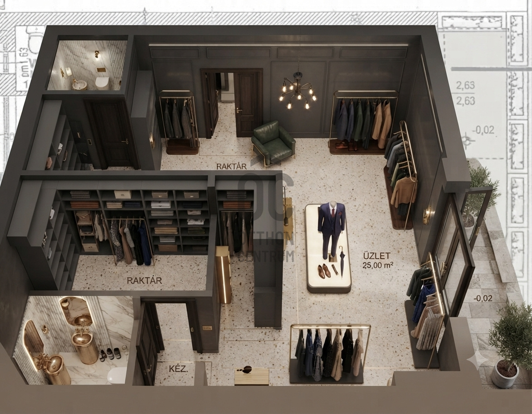This screenshot has width=532, height=414.
Task: Click the lower "2,63" dimension on the blueprint
Action: coord(465,101)
